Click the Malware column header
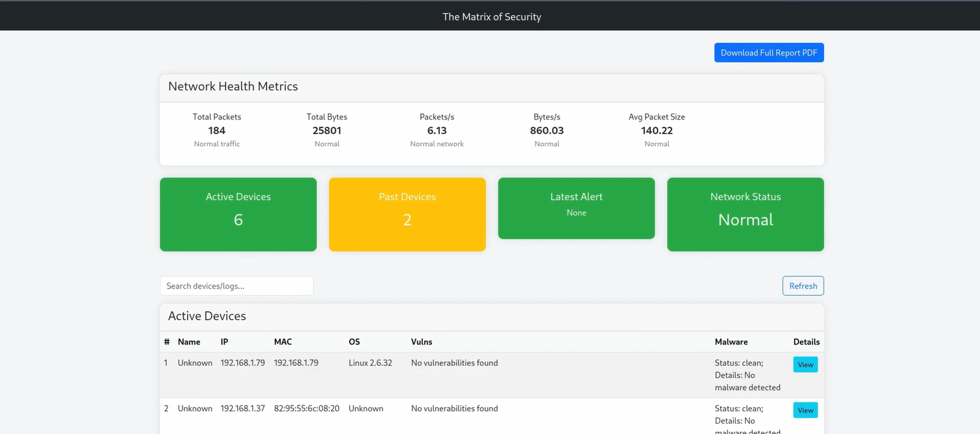 point(731,342)
